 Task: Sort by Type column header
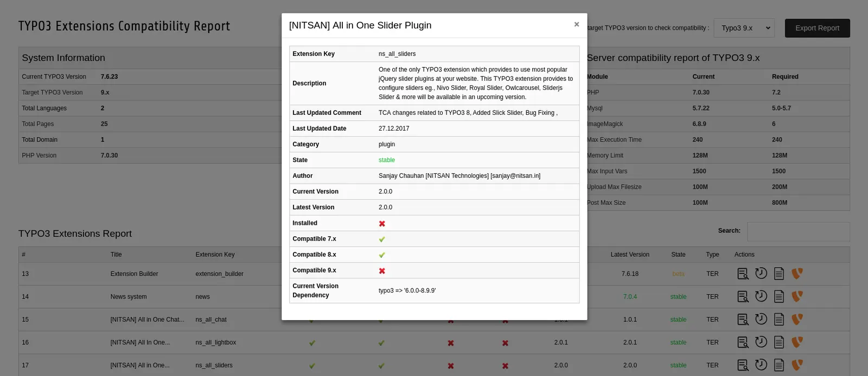pyautogui.click(x=712, y=255)
